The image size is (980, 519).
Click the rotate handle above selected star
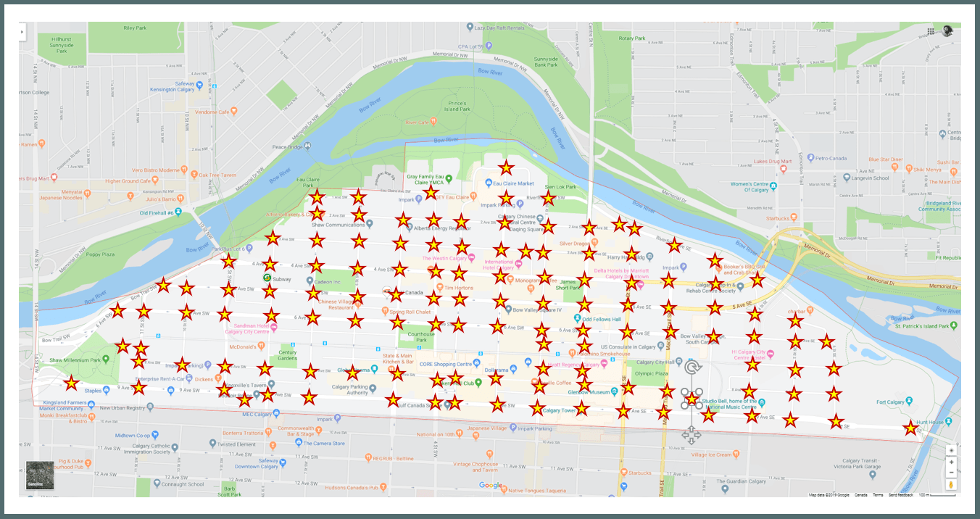coord(692,368)
